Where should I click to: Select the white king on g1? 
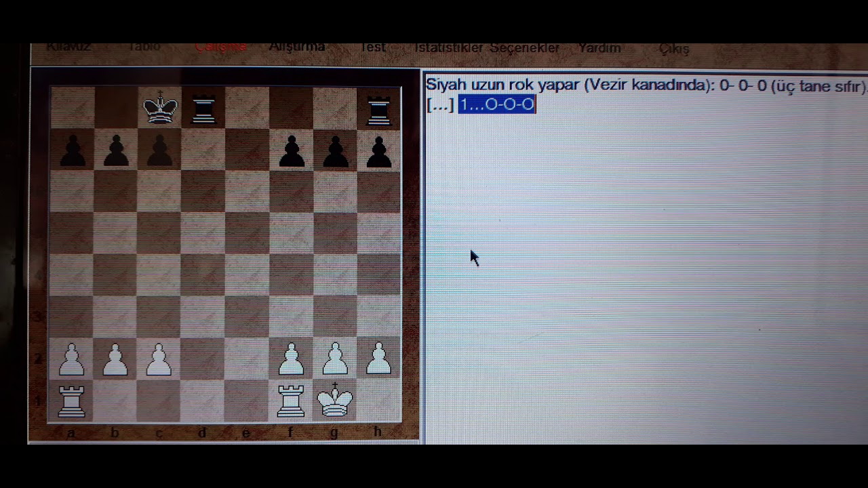click(336, 400)
